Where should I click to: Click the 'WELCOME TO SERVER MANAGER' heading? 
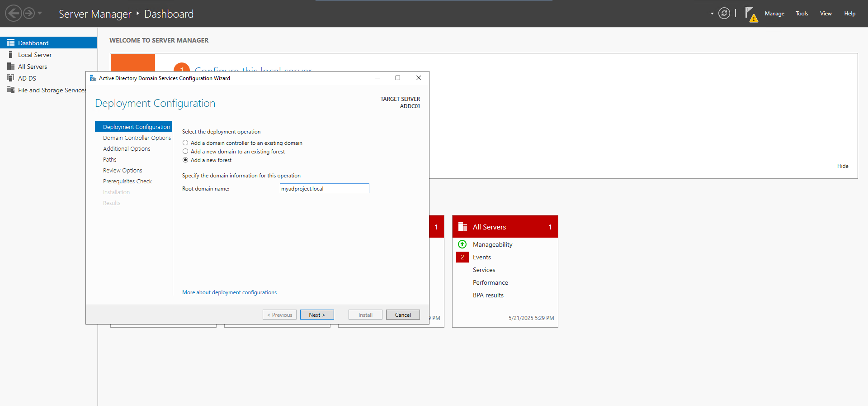[159, 40]
